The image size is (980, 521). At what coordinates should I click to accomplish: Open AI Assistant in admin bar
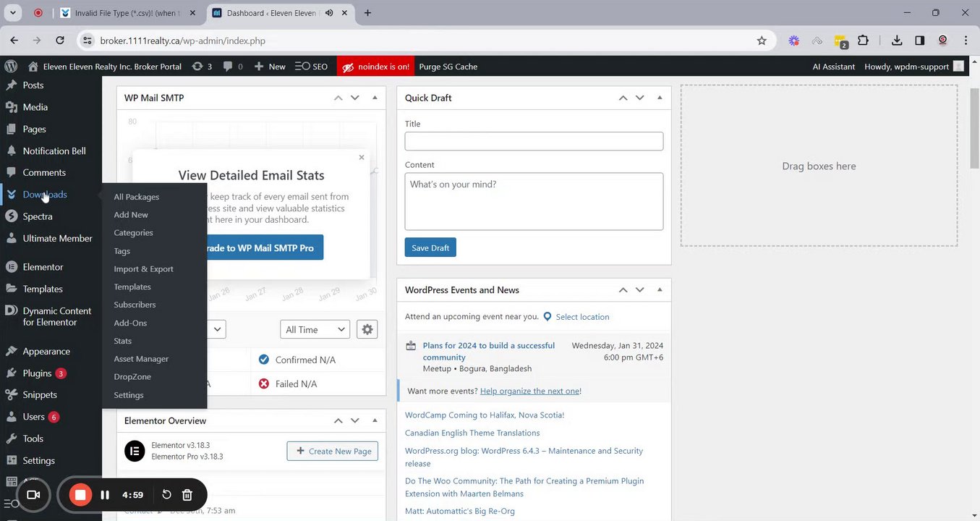pyautogui.click(x=833, y=66)
